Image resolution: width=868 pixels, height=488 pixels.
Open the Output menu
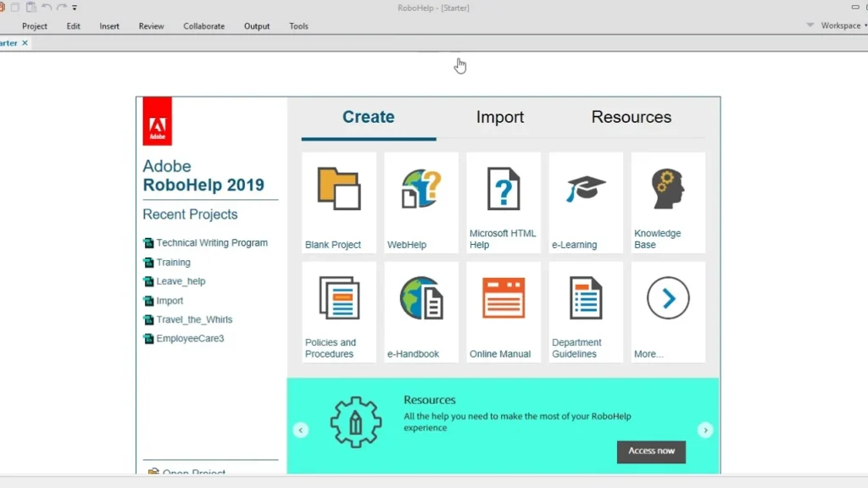pos(257,26)
